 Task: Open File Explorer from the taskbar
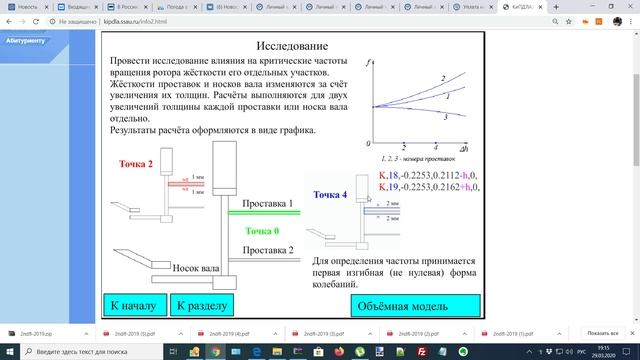(277, 351)
